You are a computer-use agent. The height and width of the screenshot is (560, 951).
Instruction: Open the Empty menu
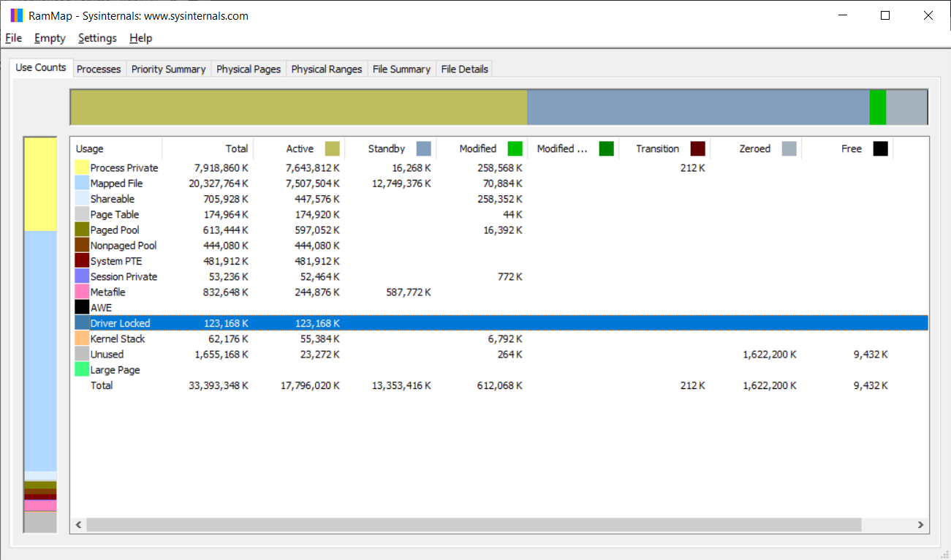coord(50,38)
